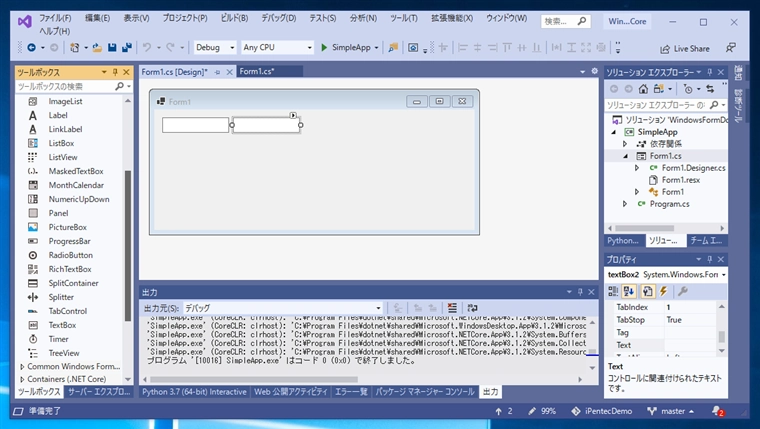Select the TextBox tool in Toolbox
Screen dimensions: 760x429
[x=62, y=325]
